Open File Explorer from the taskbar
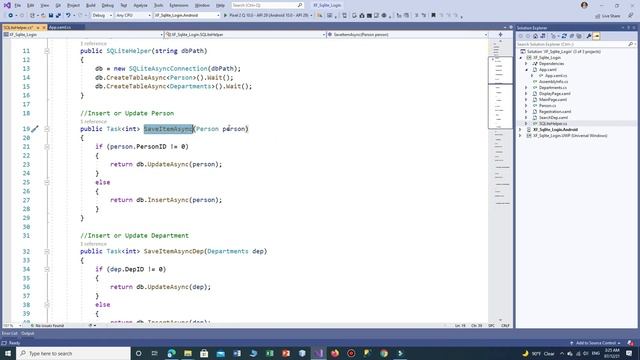640x360 pixels. (188, 353)
